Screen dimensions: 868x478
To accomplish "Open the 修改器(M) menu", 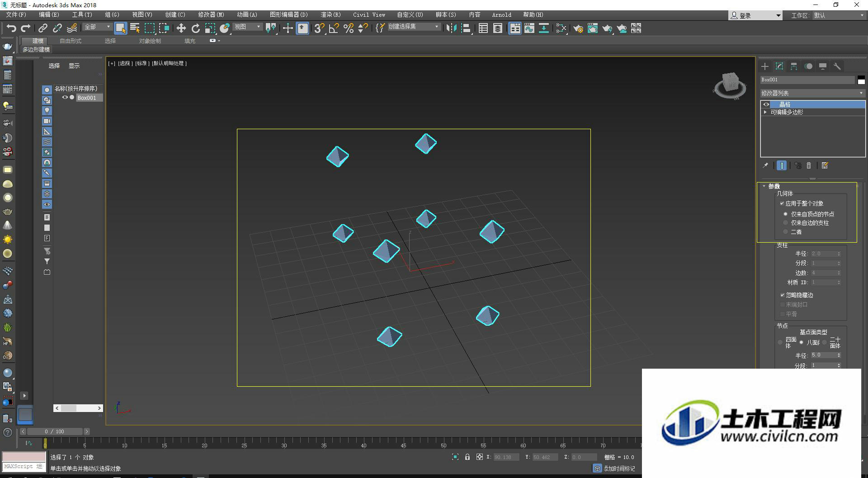I will [x=211, y=15].
